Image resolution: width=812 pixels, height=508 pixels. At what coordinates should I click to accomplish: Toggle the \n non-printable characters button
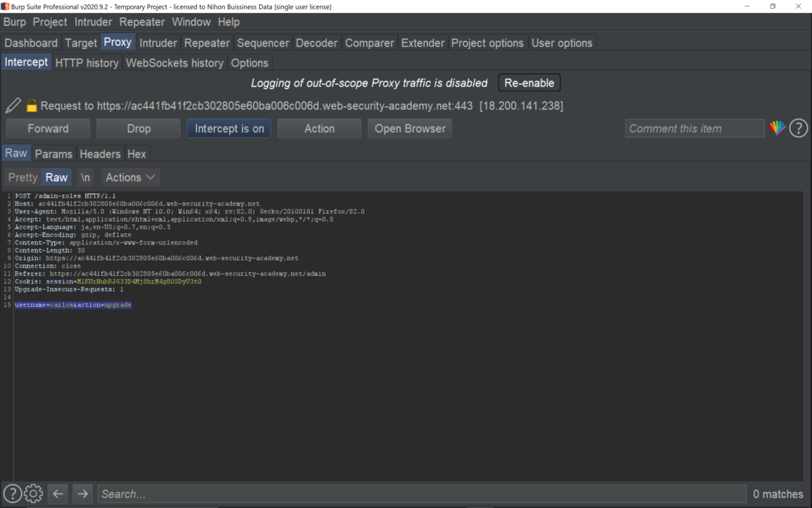[85, 177]
